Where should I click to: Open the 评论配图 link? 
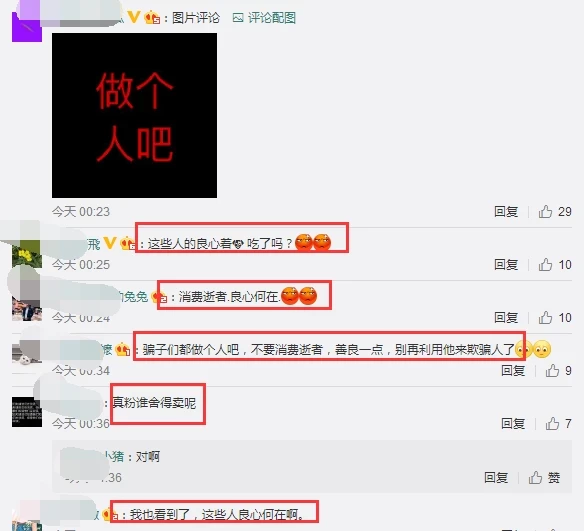coord(272,18)
